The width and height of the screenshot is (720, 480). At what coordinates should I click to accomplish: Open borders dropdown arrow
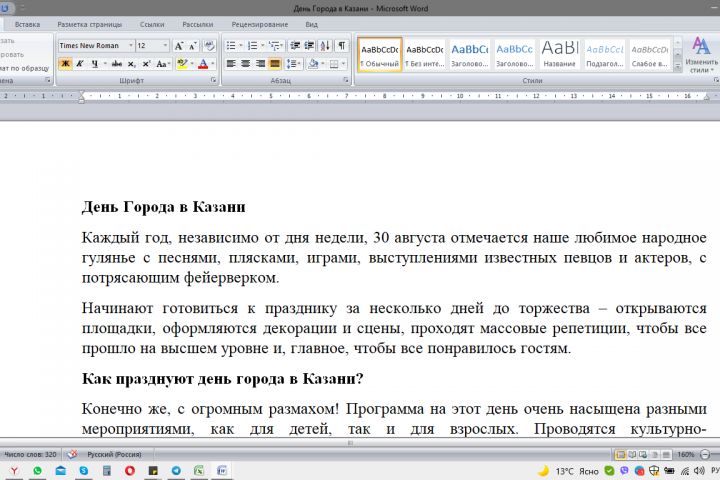pos(344,64)
